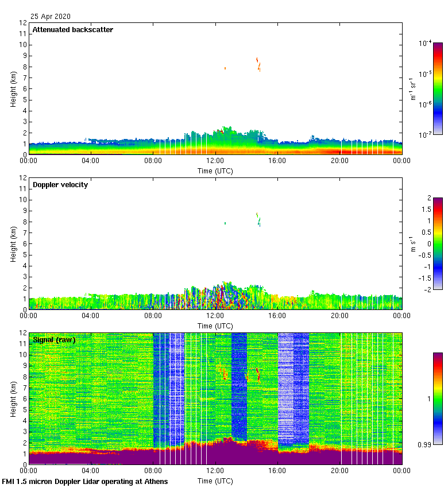Click the Attenuated backscatter plot title
The image size is (448, 488).
click(x=72, y=30)
